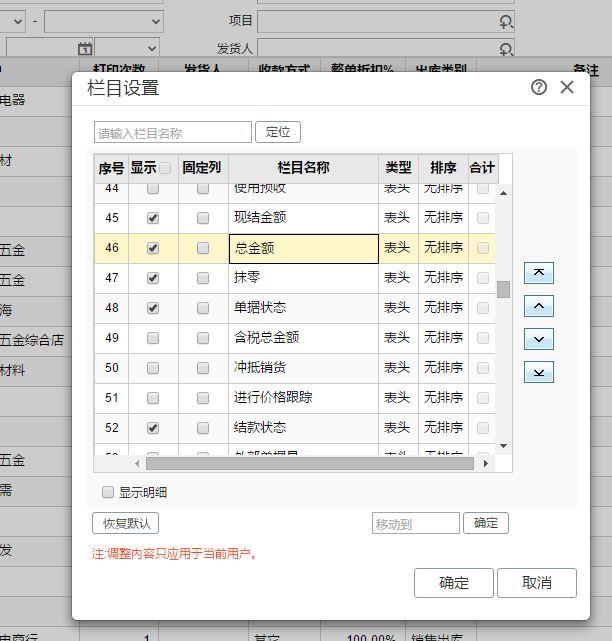Image resolution: width=612 pixels, height=641 pixels.
Task: Click 五金综合店 in the background list
Action: [x=31, y=340]
